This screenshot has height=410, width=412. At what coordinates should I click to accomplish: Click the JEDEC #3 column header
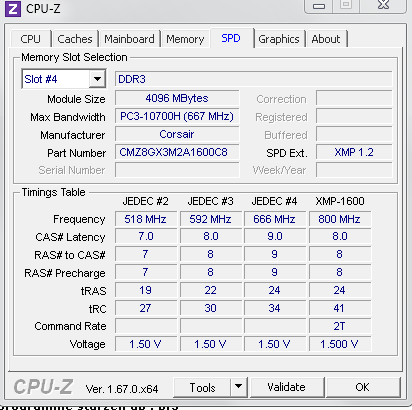(x=210, y=201)
